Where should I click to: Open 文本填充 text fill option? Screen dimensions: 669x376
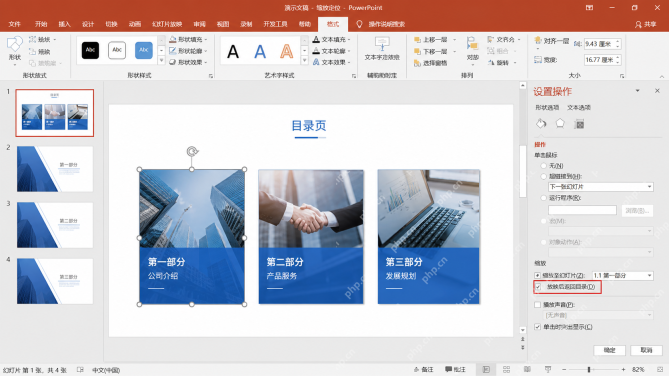pos(331,39)
